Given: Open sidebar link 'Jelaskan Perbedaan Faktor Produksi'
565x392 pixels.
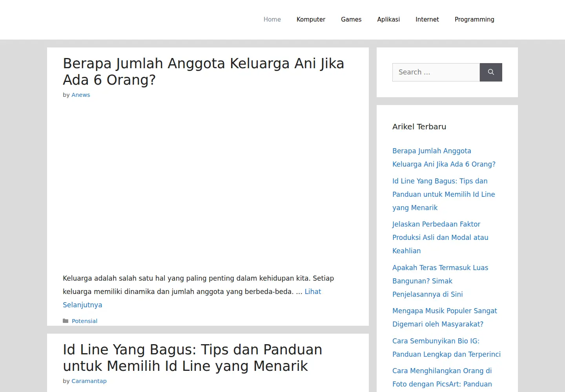Looking at the screenshot, I should click(x=440, y=238).
